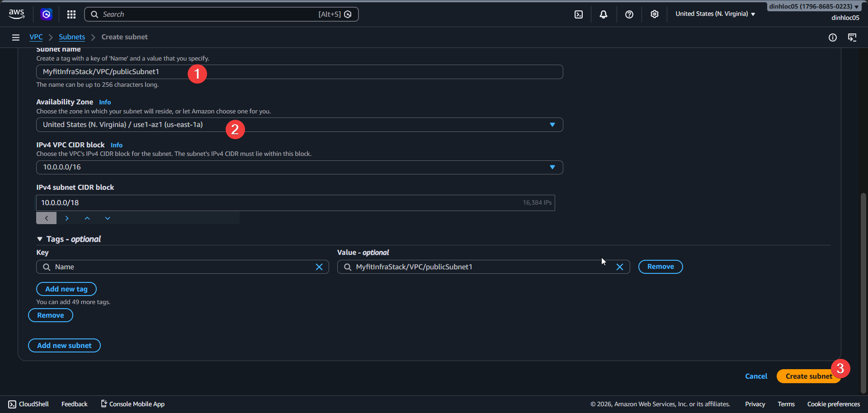The height and width of the screenshot is (413, 868).
Task: Open Console Mobile App from the footer
Action: click(x=132, y=404)
